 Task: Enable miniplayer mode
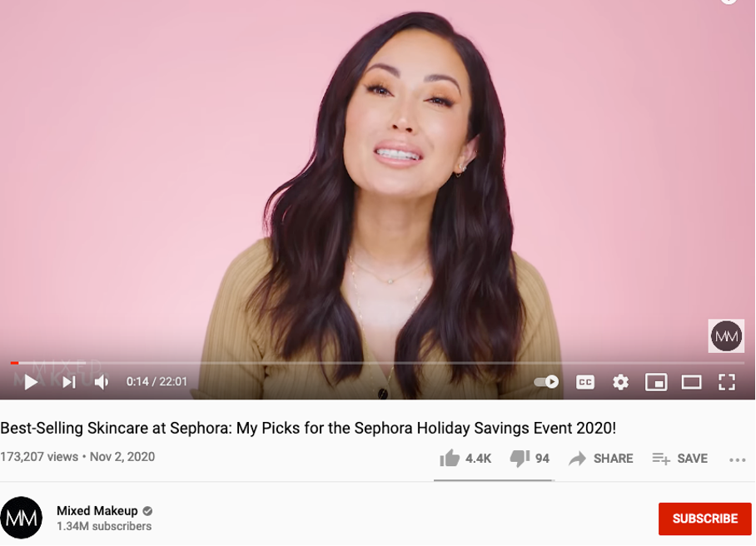[656, 382]
